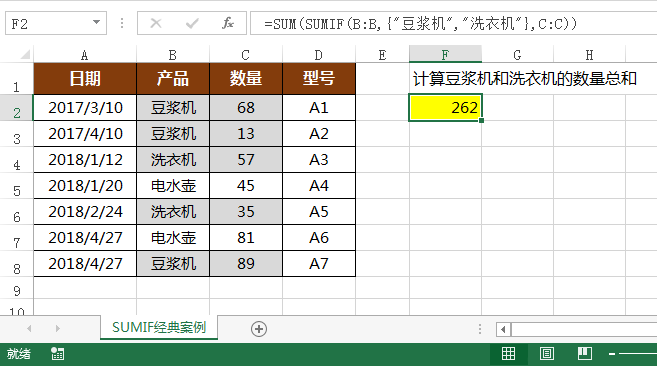
Task: Select the quantity cell 35
Action: [246, 212]
